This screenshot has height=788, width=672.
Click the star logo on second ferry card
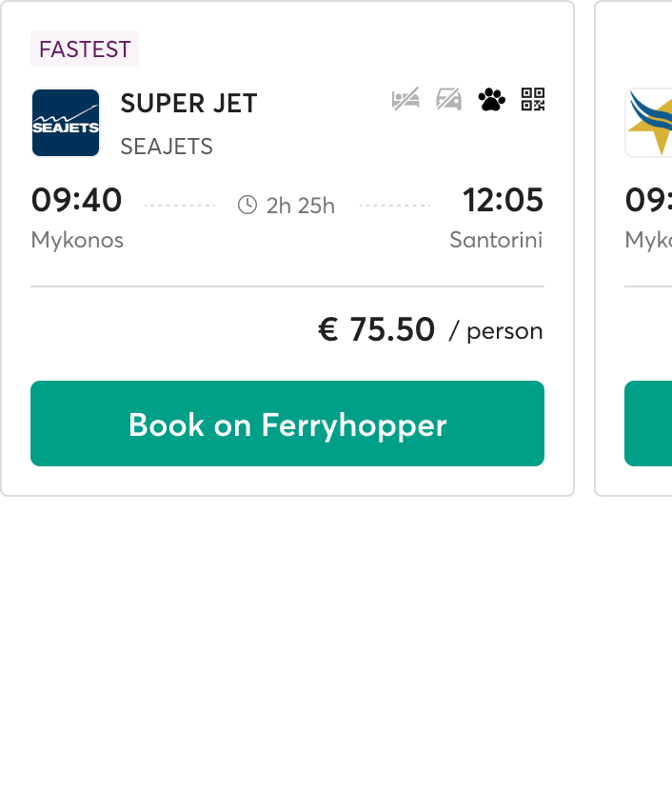tap(649, 123)
